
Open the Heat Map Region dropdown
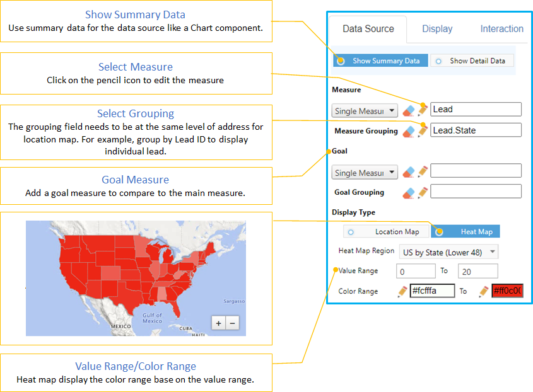449,252
